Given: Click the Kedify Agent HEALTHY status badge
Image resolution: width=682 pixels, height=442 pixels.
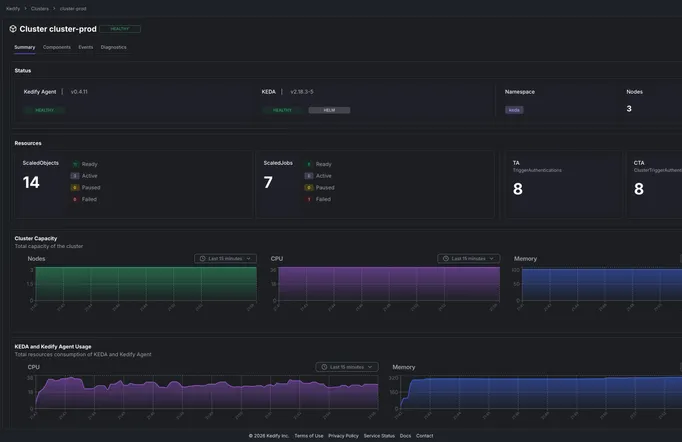Looking at the screenshot, I should pos(44,110).
